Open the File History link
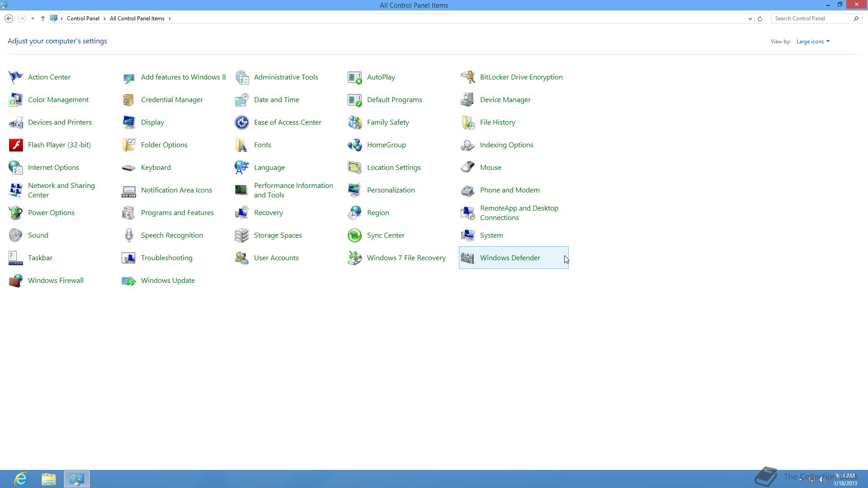Image resolution: width=868 pixels, height=488 pixels. point(498,122)
